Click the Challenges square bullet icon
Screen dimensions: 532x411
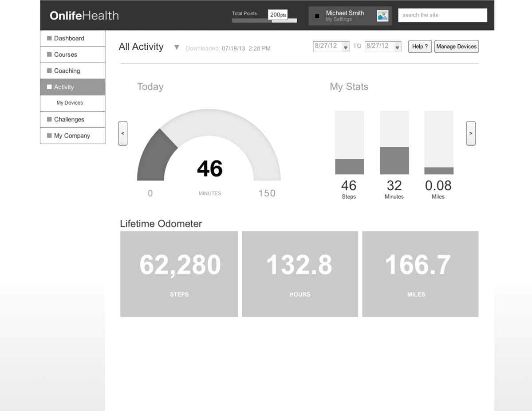[x=49, y=119]
